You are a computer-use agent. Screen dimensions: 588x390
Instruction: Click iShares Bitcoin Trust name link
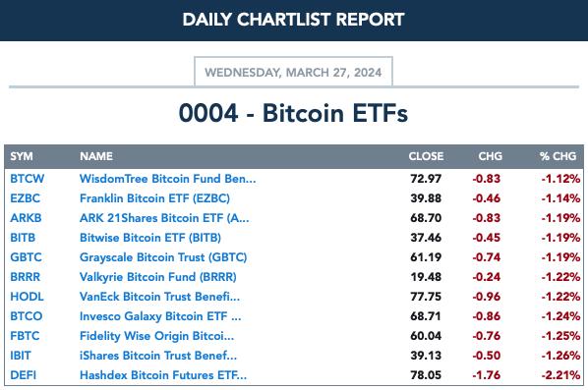coord(158,356)
